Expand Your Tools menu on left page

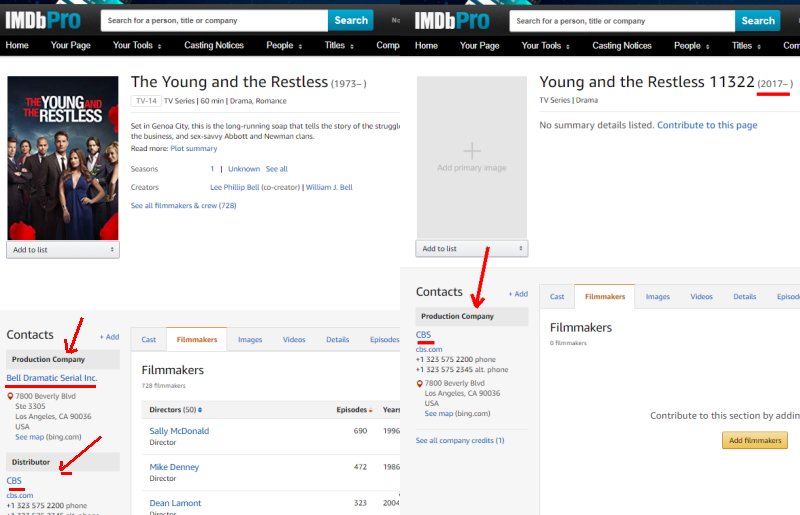pyautogui.click(x=137, y=45)
